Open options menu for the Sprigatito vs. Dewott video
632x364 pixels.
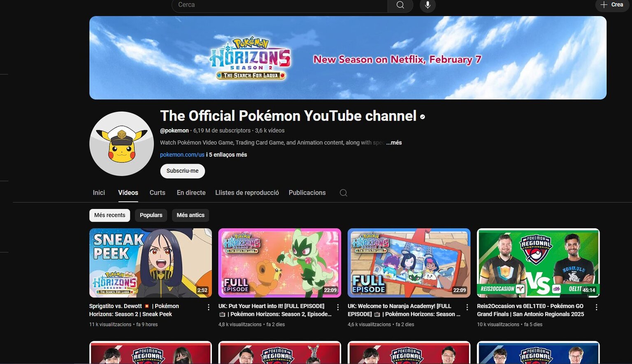coord(207,307)
